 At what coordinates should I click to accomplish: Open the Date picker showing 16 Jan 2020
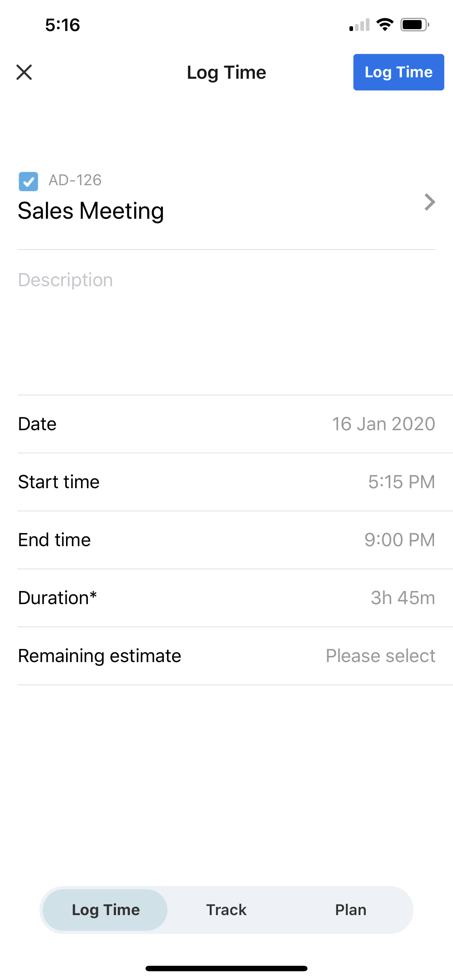[x=383, y=424]
